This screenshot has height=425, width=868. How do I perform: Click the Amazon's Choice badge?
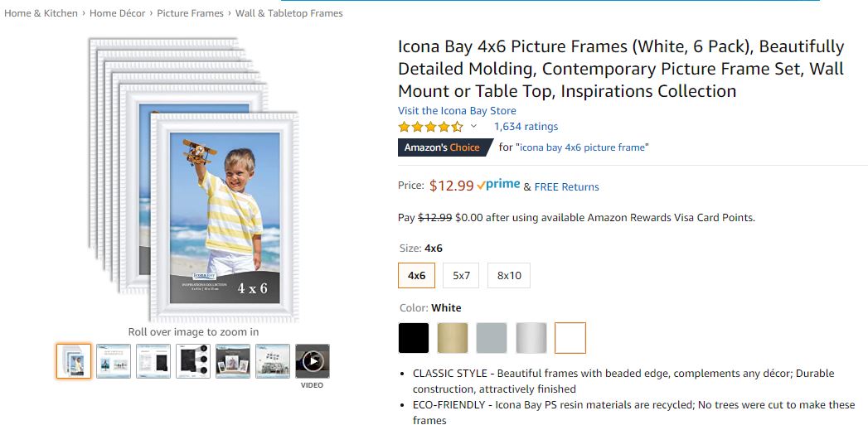pos(442,147)
